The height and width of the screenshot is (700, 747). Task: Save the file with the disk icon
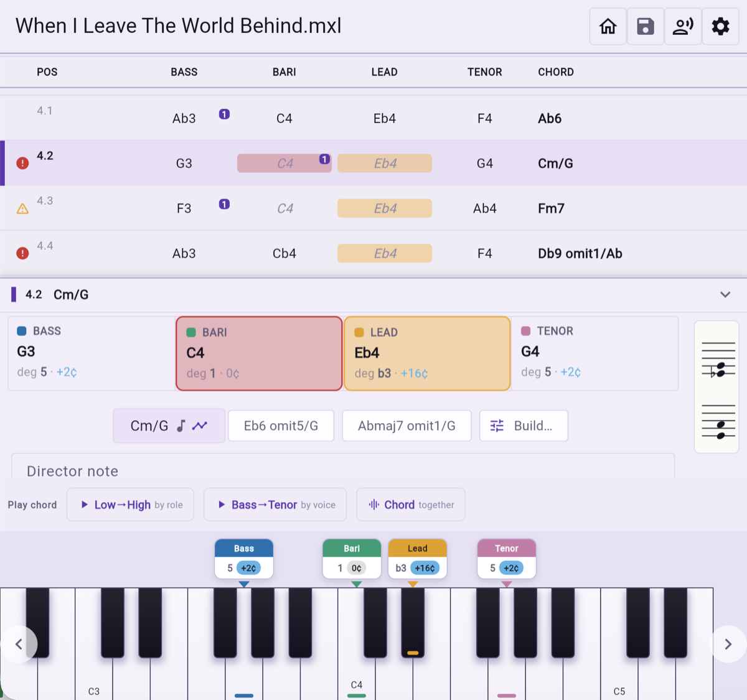click(646, 26)
